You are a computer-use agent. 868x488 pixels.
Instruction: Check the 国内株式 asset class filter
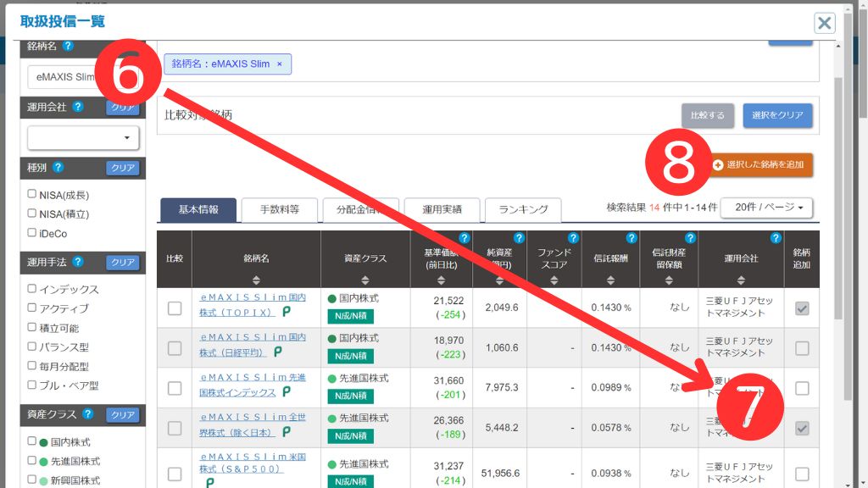[32, 441]
